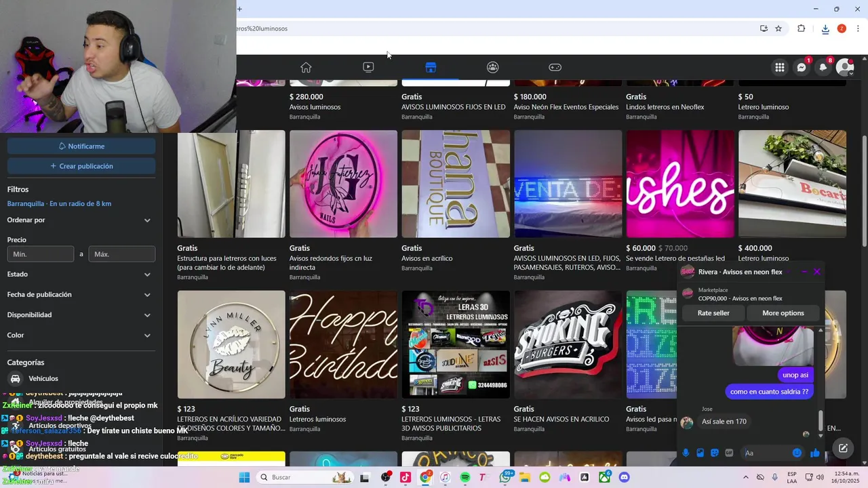The width and height of the screenshot is (868, 488).
Task: Open the Messenger icon in the header
Action: (802, 67)
